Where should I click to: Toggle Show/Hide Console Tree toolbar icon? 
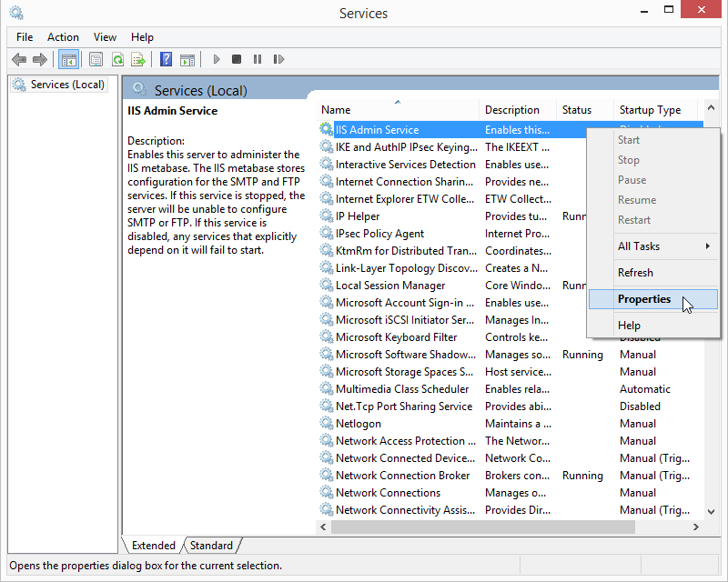pos(69,59)
